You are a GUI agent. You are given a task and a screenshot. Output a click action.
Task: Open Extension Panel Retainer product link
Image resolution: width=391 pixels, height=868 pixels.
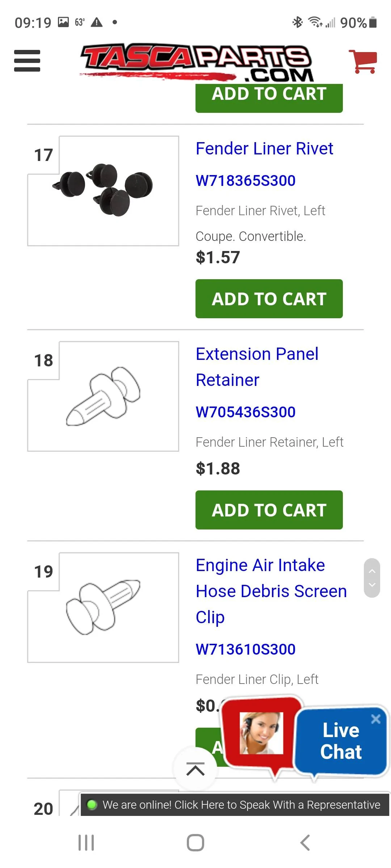257,367
